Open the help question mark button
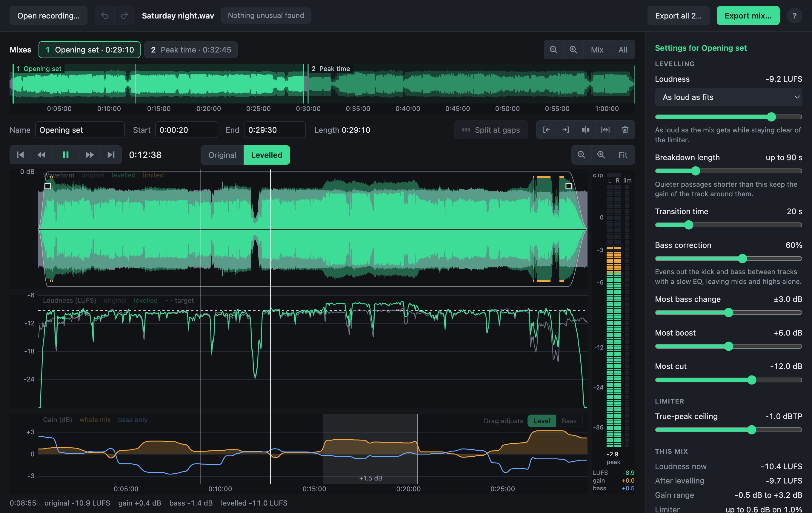Screen dimensions: 812x513 (794, 16)
